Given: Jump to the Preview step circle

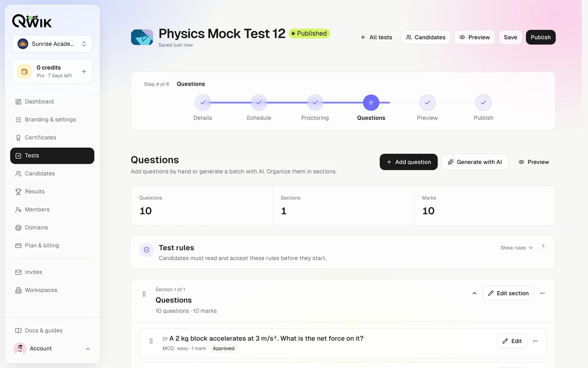Looking at the screenshot, I should point(427,103).
